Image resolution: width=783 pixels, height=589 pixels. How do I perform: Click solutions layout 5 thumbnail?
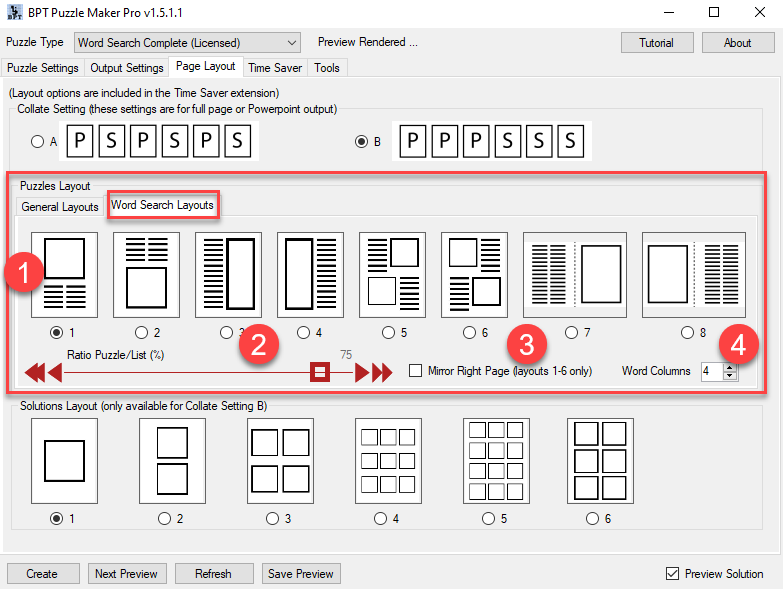496,460
